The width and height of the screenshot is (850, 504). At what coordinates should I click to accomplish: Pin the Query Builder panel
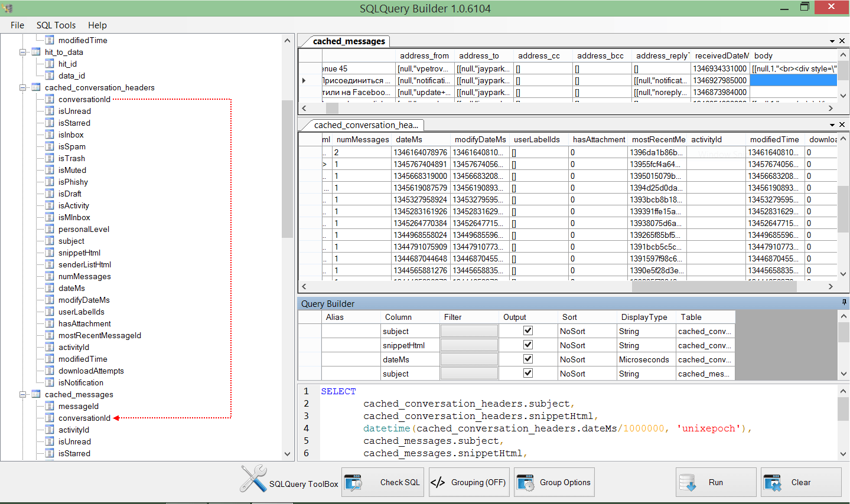coord(844,303)
